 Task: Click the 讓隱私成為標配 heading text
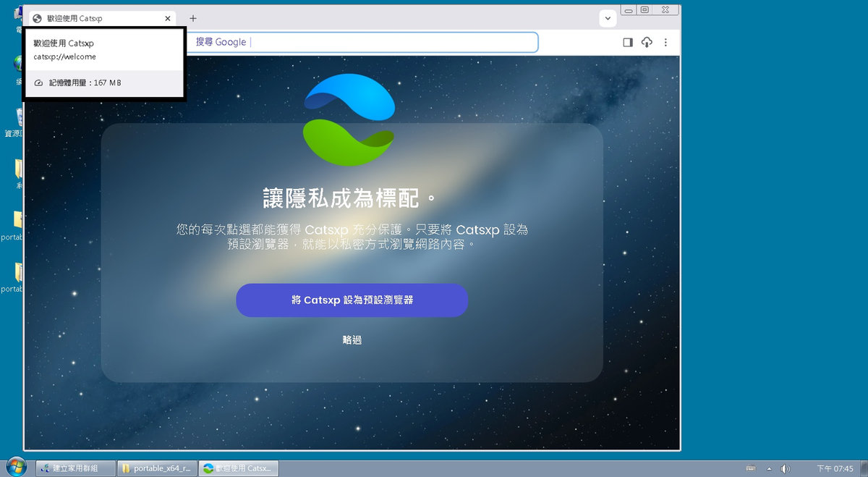tap(352, 198)
